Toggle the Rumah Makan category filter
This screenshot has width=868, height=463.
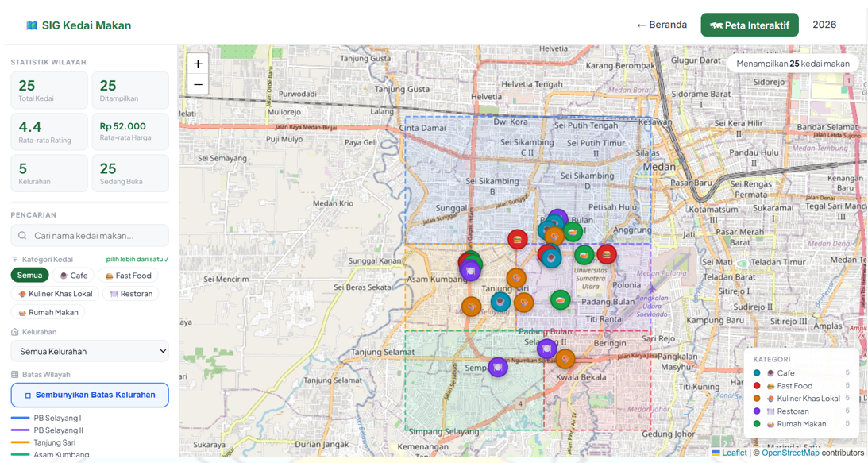coord(48,312)
